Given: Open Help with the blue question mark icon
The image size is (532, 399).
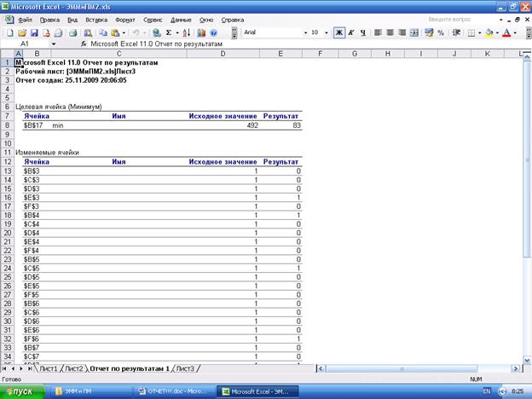Looking at the screenshot, I should point(213,33).
